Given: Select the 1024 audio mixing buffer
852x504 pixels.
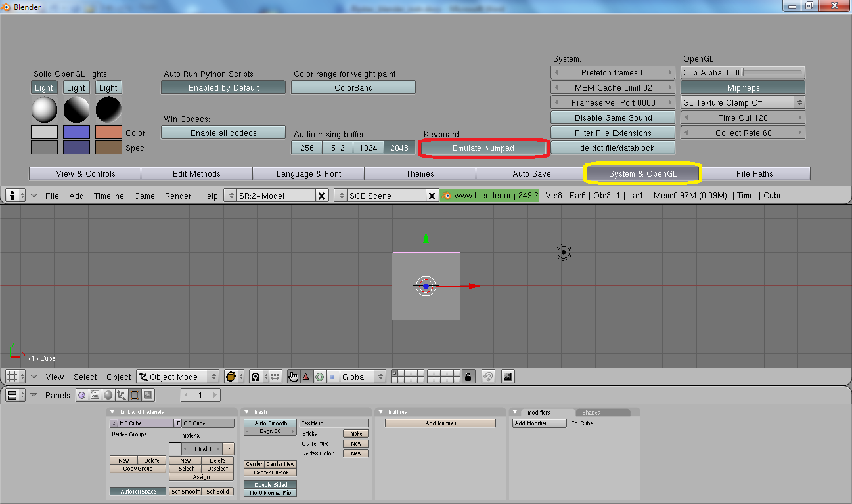Looking at the screenshot, I should point(369,148).
